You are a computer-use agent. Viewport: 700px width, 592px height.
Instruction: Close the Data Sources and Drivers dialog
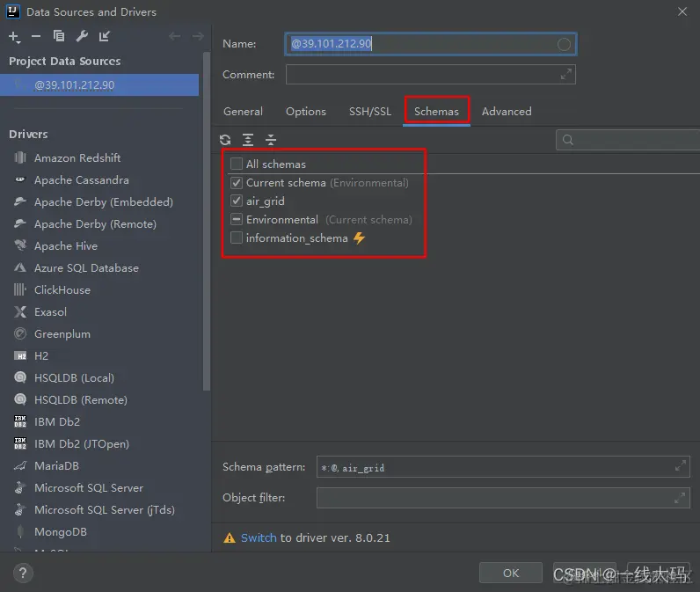(682, 11)
